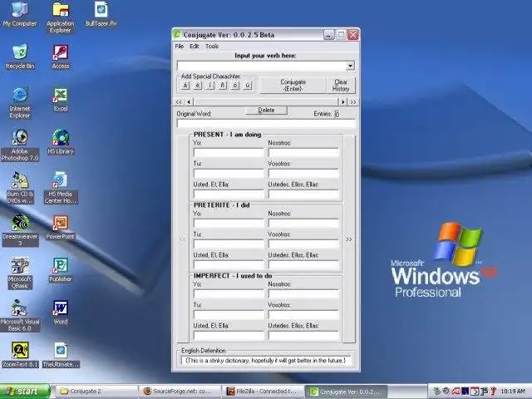The height and width of the screenshot is (399, 532).
Task: Click the Conjugate Ver taskbar button
Action: coord(346,392)
